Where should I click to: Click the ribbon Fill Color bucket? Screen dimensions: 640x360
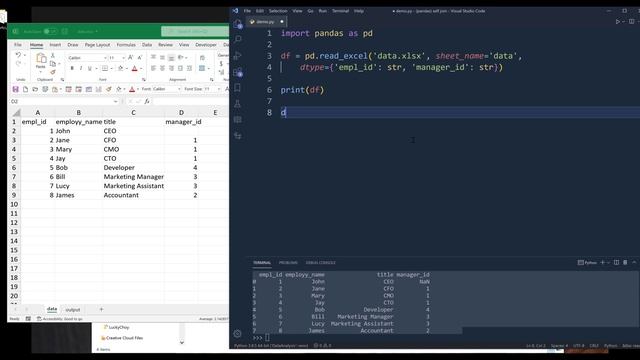[120, 68]
